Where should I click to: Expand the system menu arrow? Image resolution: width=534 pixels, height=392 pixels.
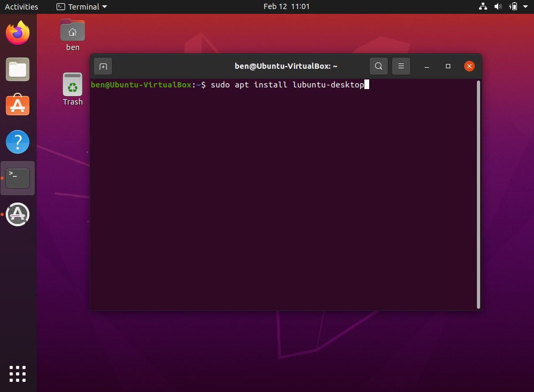tap(525, 7)
